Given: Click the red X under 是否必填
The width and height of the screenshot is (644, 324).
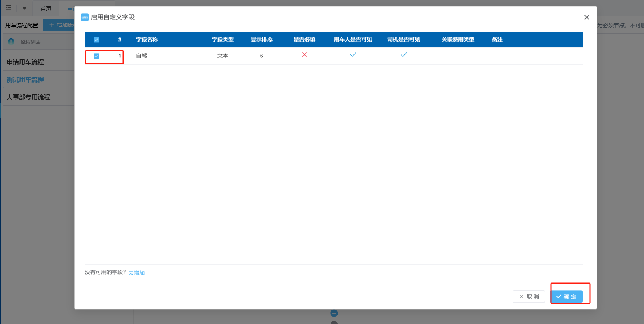Looking at the screenshot, I should pyautogui.click(x=304, y=55).
